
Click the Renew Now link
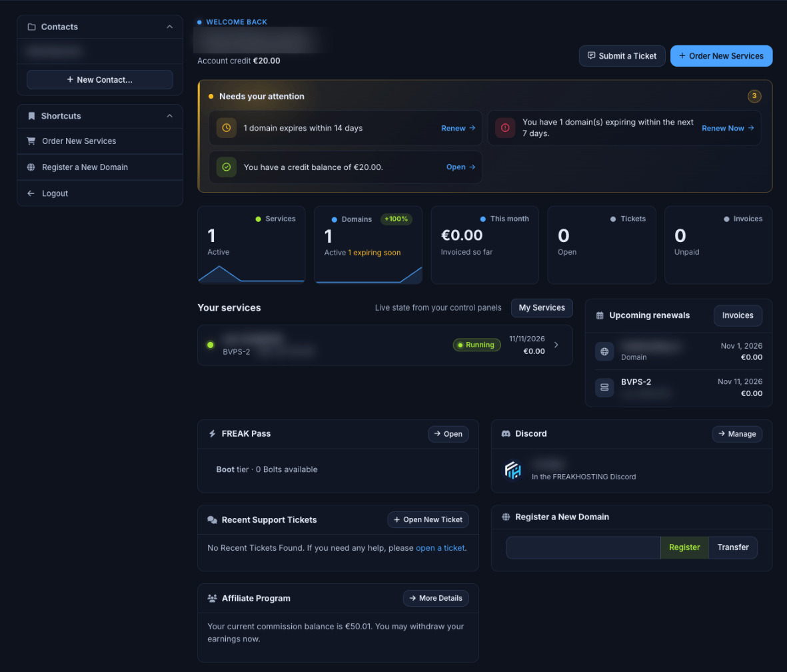[728, 128]
